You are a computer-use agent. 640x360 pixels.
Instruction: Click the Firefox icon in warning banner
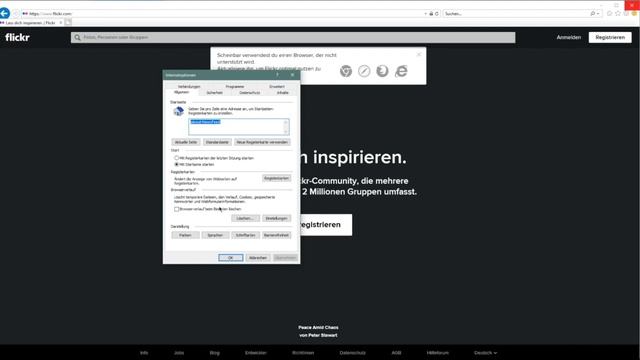tap(382, 71)
